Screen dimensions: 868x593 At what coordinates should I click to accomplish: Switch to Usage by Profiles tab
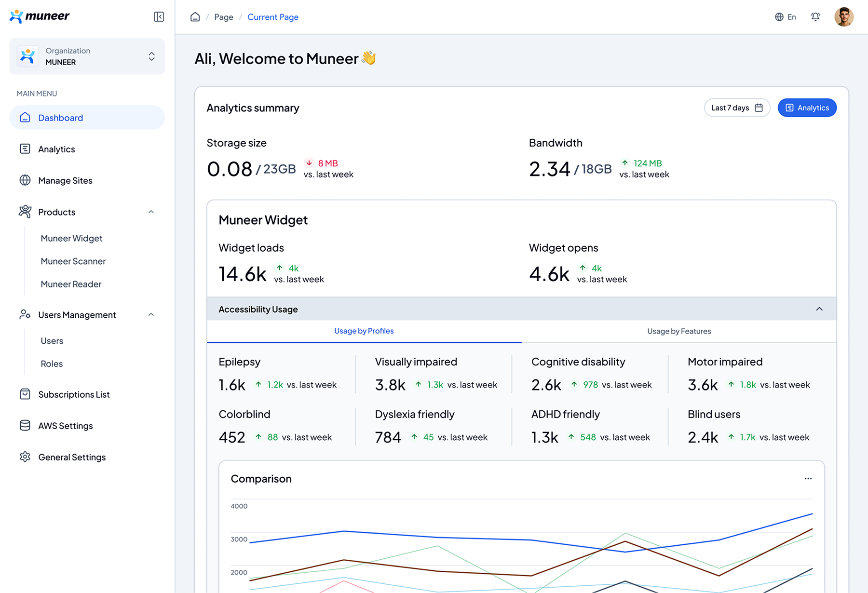pyautogui.click(x=364, y=331)
